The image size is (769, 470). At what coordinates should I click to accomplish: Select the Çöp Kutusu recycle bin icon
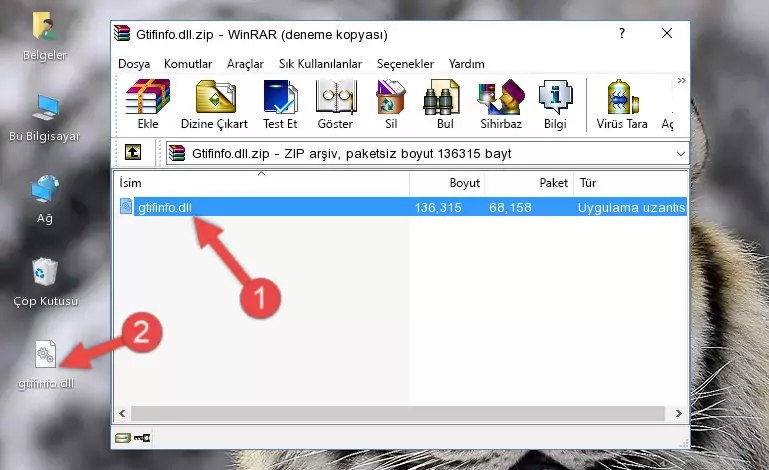[45, 283]
